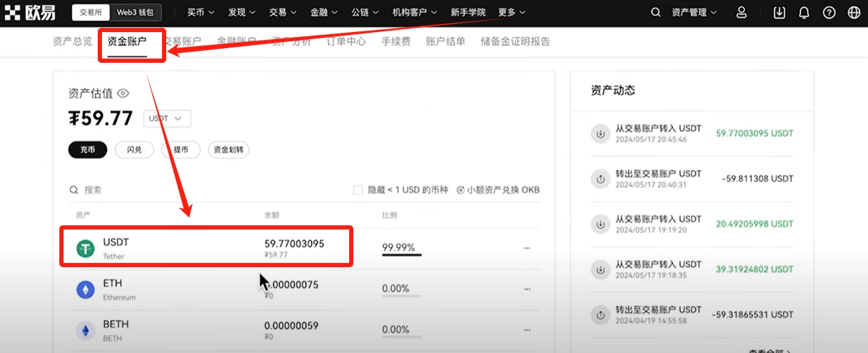
Task: Click the help question mark icon
Action: pos(829,13)
